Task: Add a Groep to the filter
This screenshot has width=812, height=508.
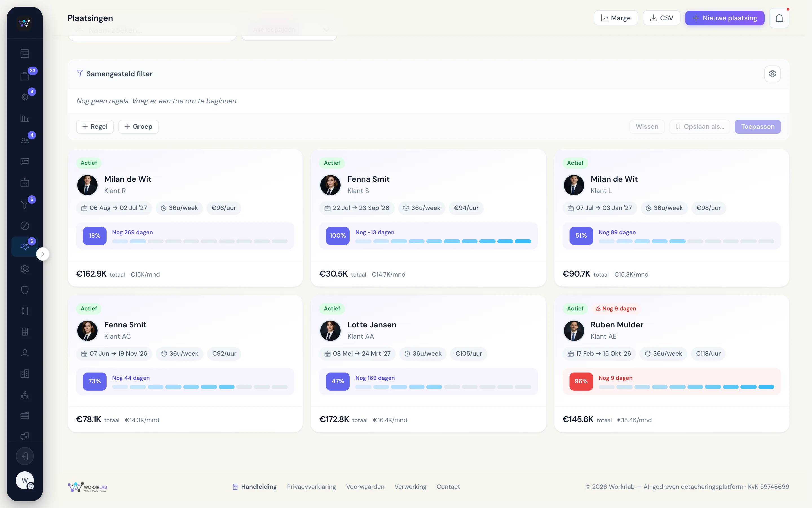Action: click(x=139, y=127)
